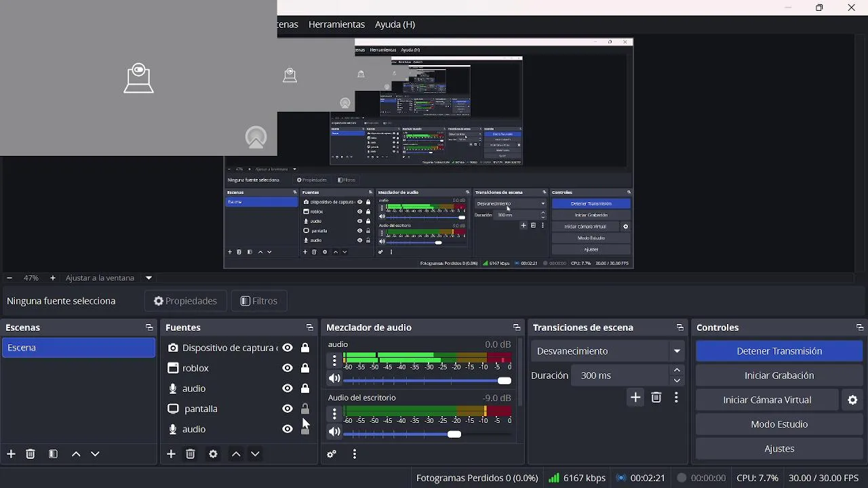868x488 pixels.
Task: Click the 6167 kbps bitrate status
Action: (577, 478)
